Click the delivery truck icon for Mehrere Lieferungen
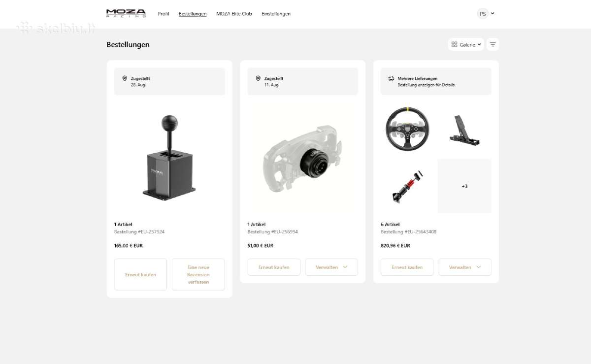Viewport: 591px width, 364px height. tap(391, 78)
